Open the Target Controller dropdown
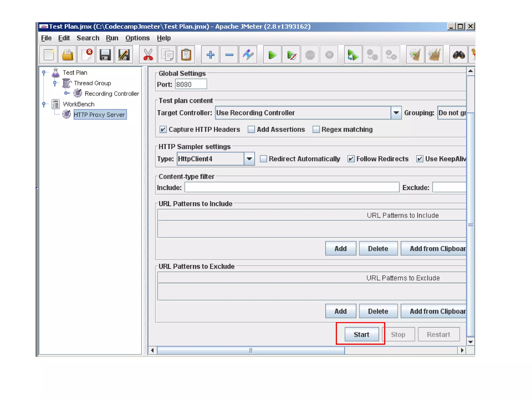532x399 pixels. 396,113
